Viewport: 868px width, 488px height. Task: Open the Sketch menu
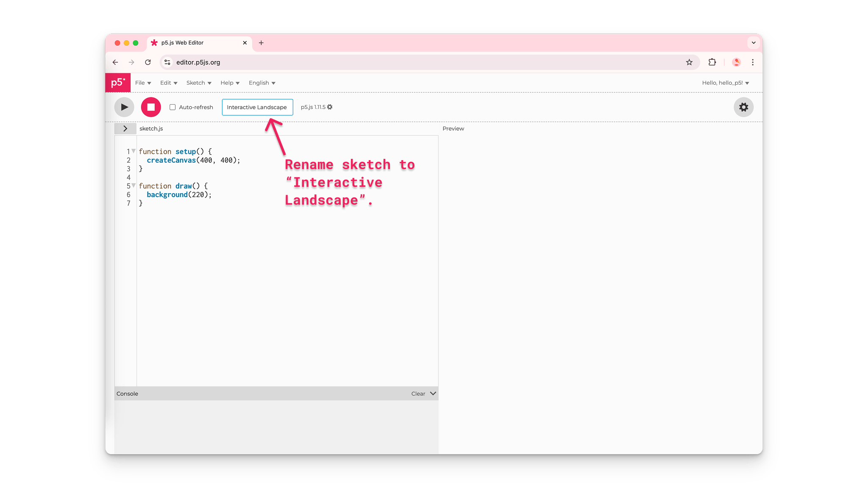tap(198, 83)
